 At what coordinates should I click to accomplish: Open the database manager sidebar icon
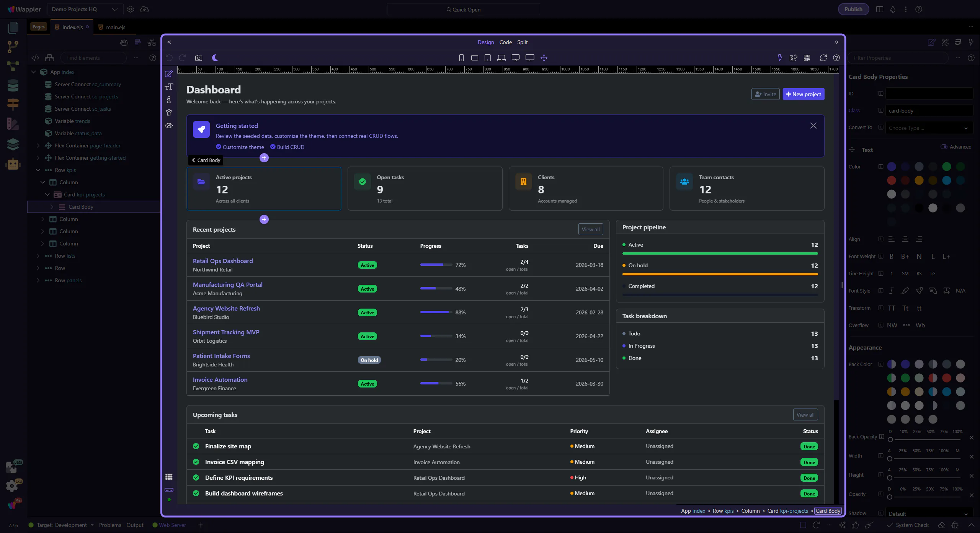pos(13,85)
